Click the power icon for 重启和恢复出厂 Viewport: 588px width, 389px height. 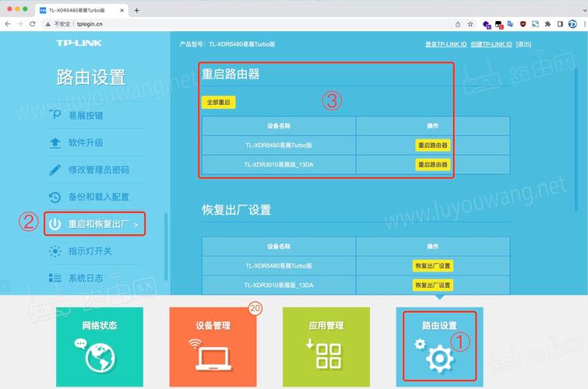(x=55, y=224)
